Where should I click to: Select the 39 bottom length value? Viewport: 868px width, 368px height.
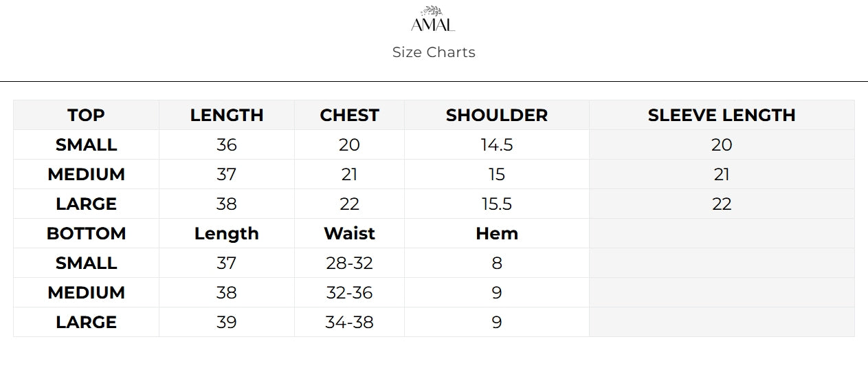tap(227, 323)
